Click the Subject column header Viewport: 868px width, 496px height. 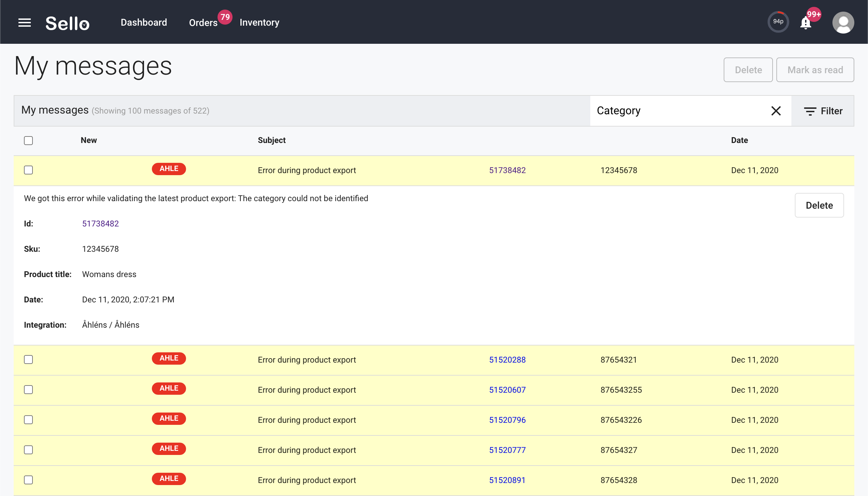click(x=272, y=140)
